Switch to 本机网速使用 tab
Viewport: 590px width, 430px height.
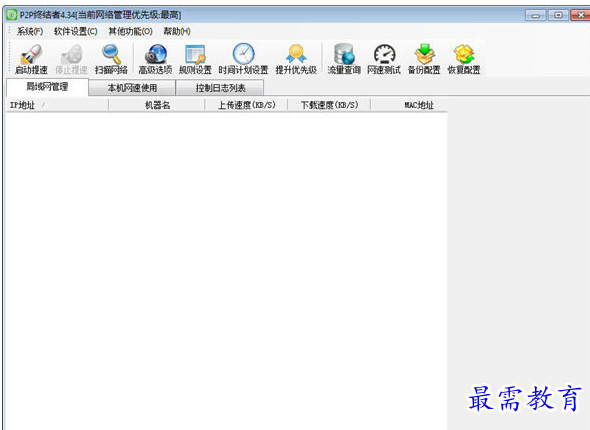(x=132, y=88)
